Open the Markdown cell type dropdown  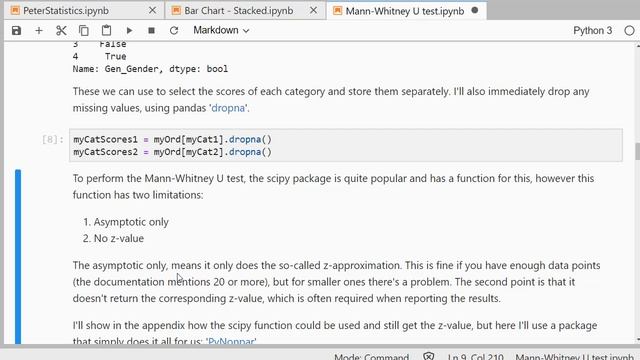pyautogui.click(x=221, y=31)
